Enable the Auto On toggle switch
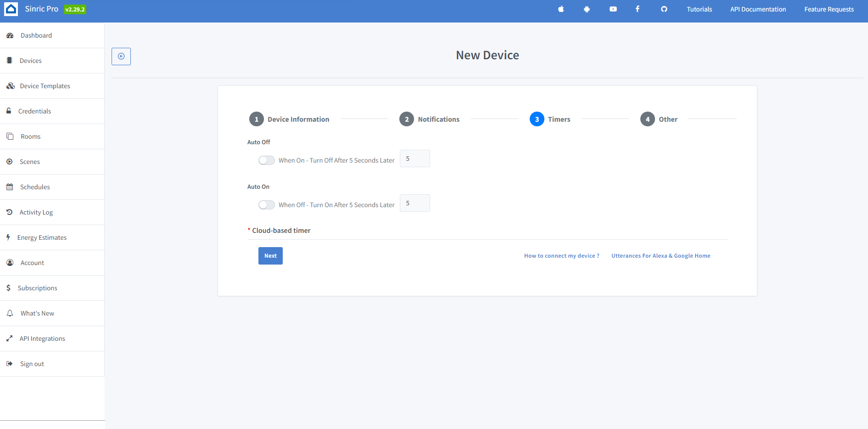The image size is (868, 429). point(267,205)
